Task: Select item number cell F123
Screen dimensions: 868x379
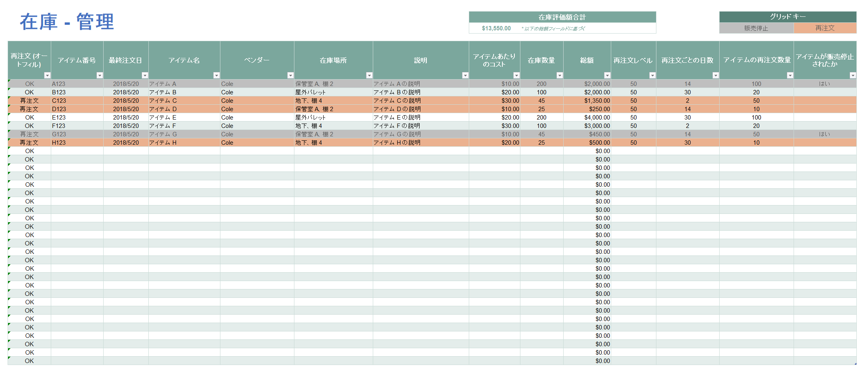Action: point(77,126)
